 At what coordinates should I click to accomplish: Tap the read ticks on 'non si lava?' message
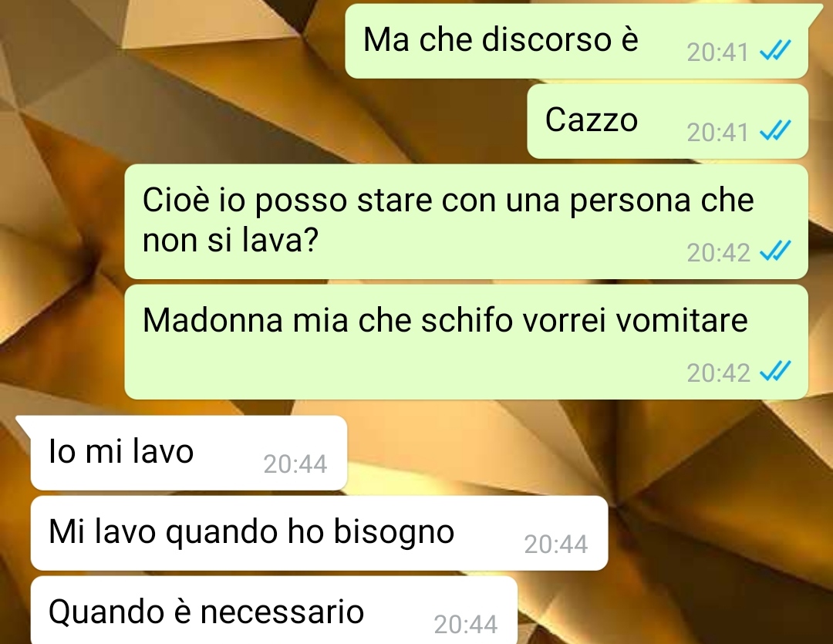click(775, 251)
